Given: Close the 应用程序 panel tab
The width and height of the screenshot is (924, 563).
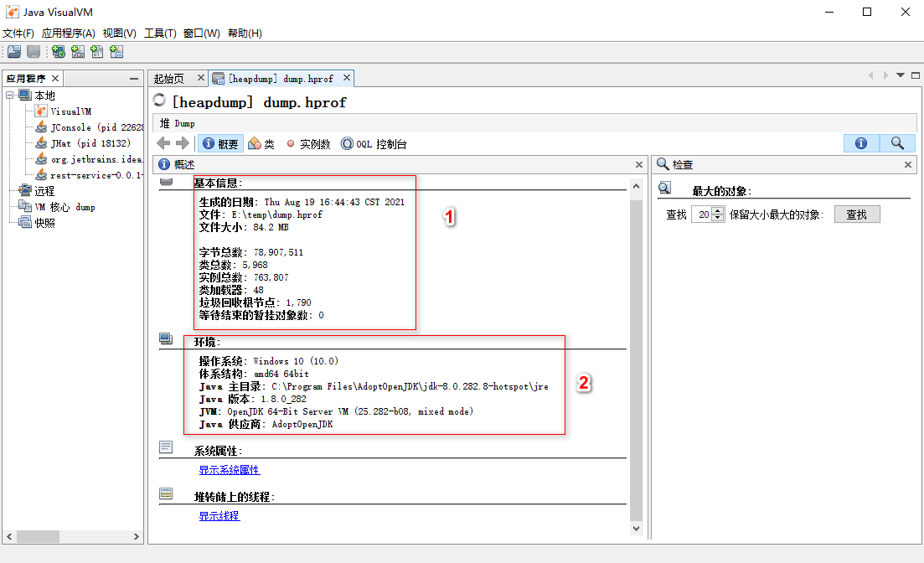Looking at the screenshot, I should pyautogui.click(x=54, y=78).
